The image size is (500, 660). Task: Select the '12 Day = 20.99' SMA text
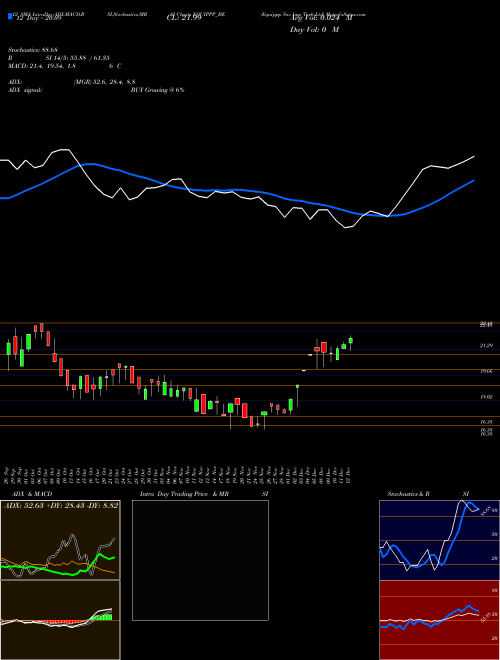click(39, 19)
